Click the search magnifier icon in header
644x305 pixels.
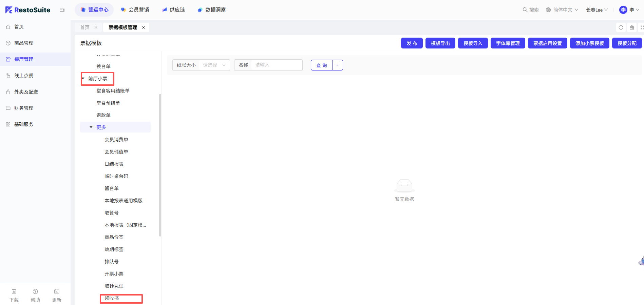tap(525, 10)
